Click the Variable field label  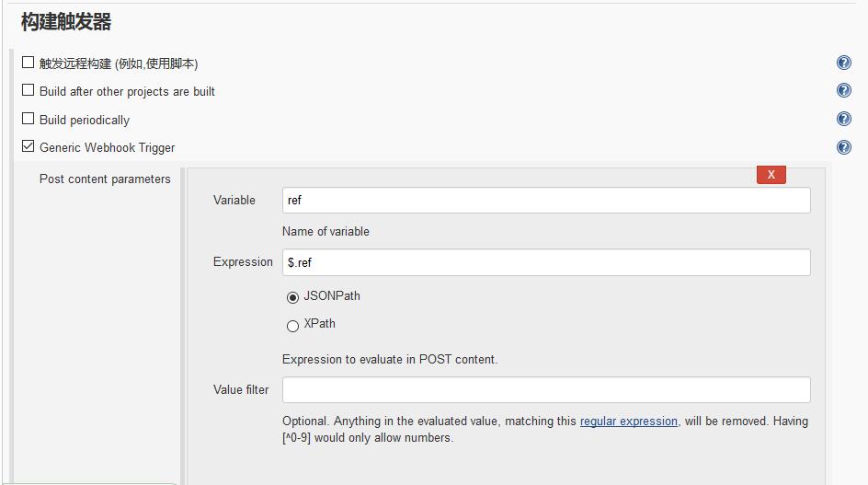click(234, 200)
